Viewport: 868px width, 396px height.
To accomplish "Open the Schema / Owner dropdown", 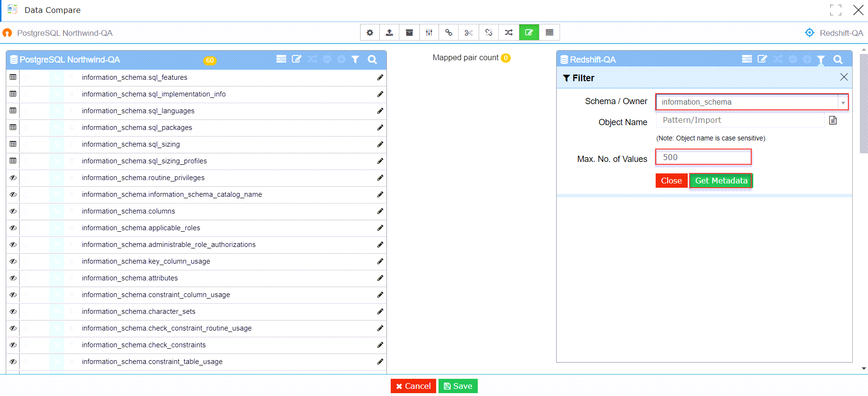I will 752,102.
